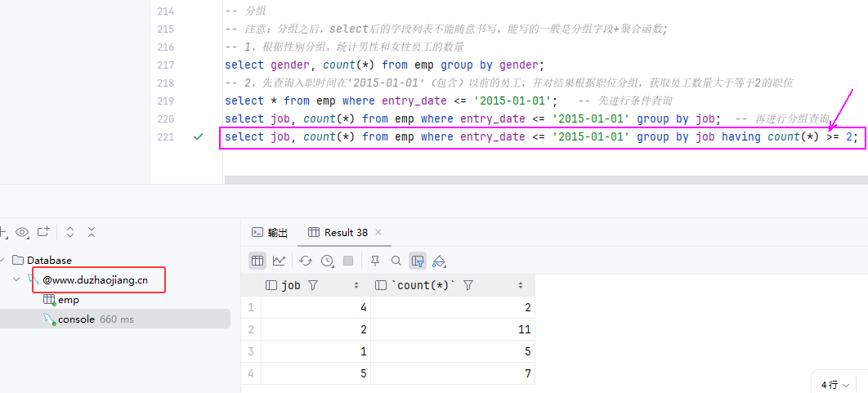Screen dimensions: 868x393
Task: Switch results to table view
Action: coord(257,261)
